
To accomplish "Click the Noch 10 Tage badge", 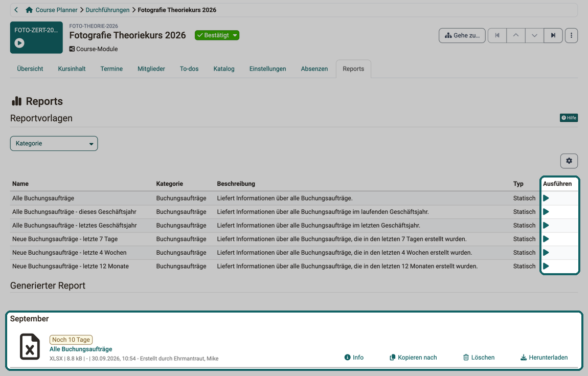I will (x=71, y=340).
